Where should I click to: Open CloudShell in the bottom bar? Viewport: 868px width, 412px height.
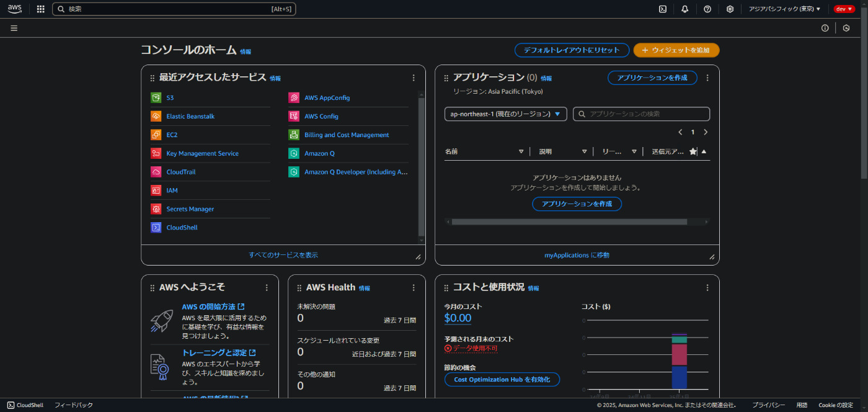point(25,405)
